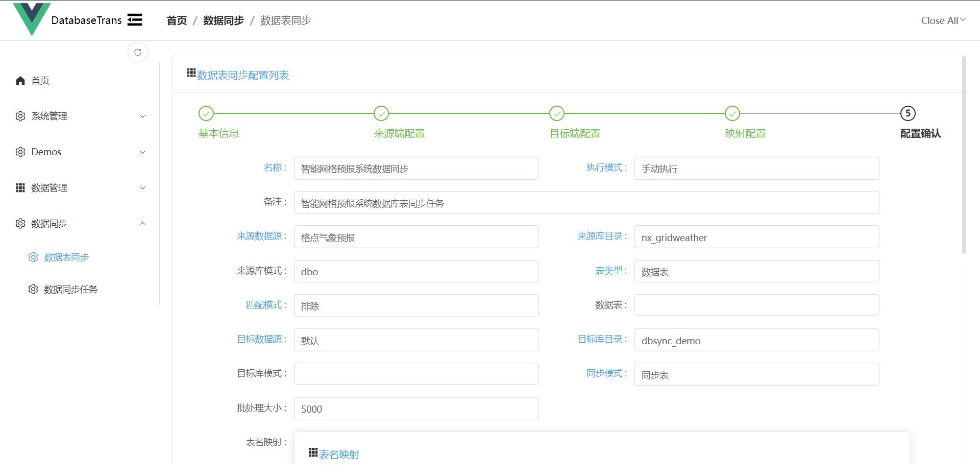Click the grid icon before 数据表同步配置列表
This screenshot has width=980, height=476.
coord(191,73)
